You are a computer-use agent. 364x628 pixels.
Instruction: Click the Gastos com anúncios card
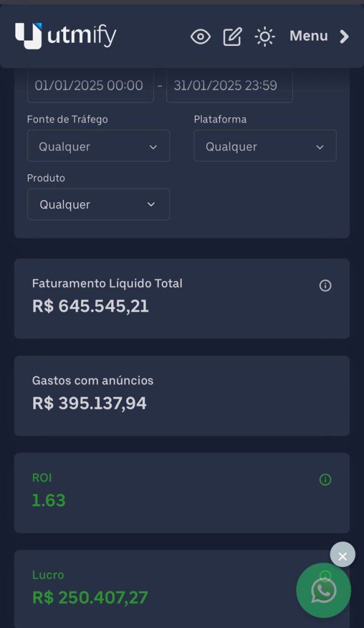pos(182,396)
